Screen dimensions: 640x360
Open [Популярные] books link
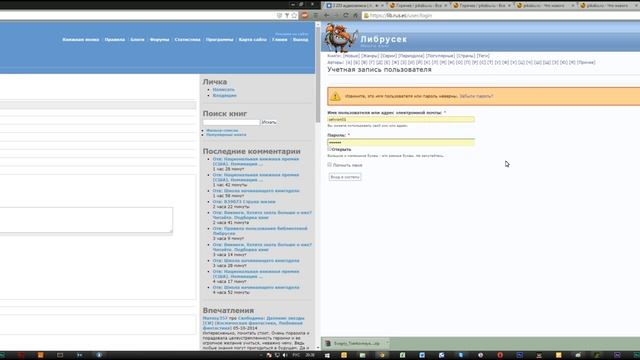(x=440, y=56)
